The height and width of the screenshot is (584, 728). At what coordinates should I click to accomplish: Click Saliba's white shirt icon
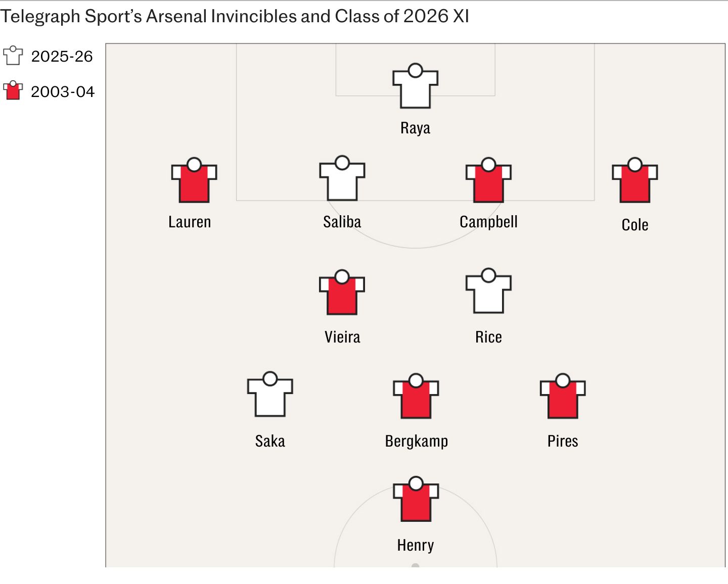pos(342,178)
